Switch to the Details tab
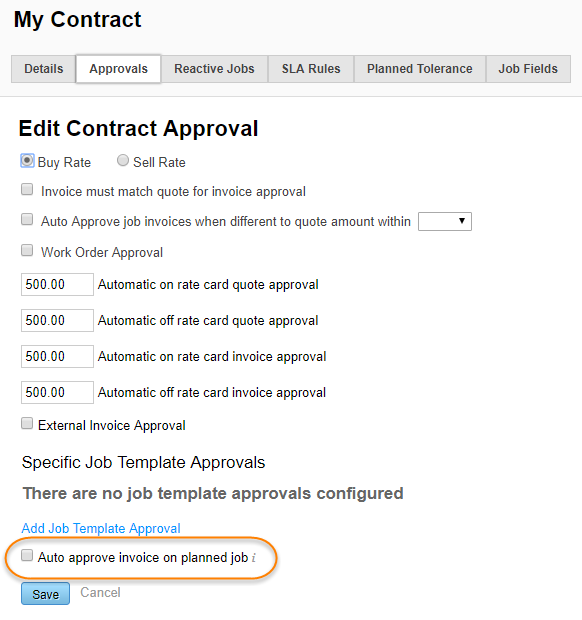The image size is (582, 620). click(x=43, y=69)
